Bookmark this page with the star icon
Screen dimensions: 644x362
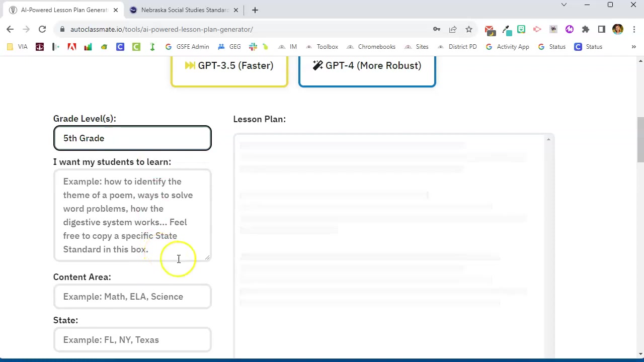[x=469, y=29]
